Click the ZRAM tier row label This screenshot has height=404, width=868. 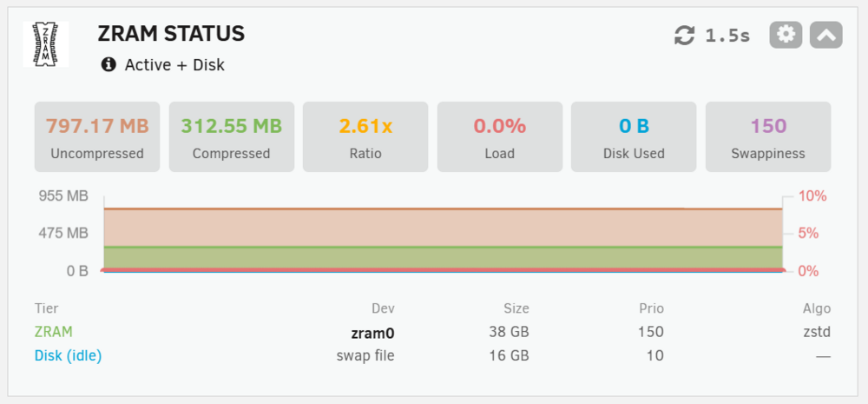tap(54, 332)
